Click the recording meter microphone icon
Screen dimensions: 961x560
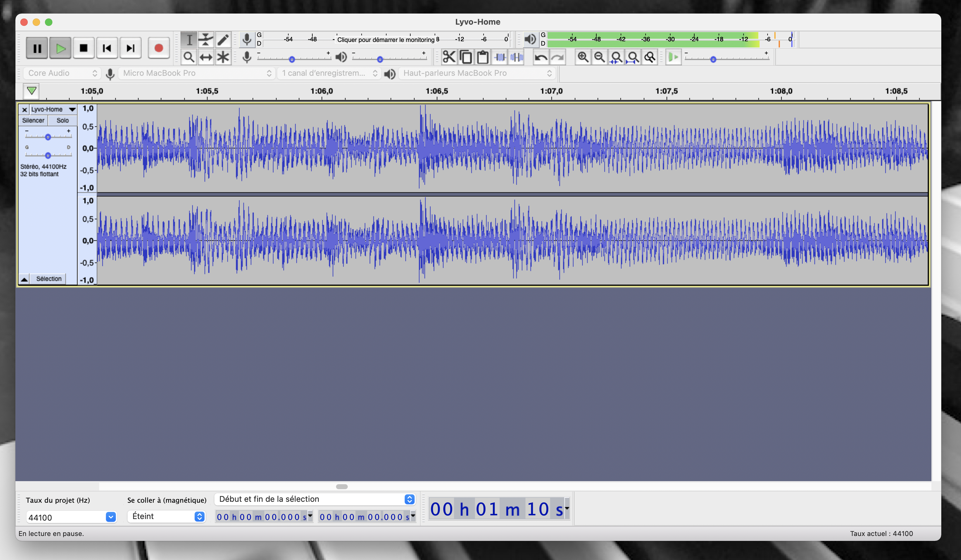[247, 39]
